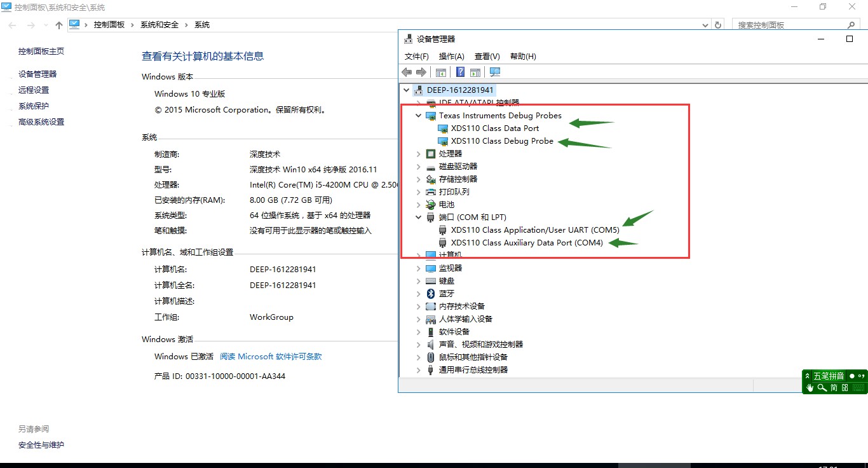Click 控制面板 in the breadcrumb path
The height and width of the screenshot is (468, 868).
[109, 25]
